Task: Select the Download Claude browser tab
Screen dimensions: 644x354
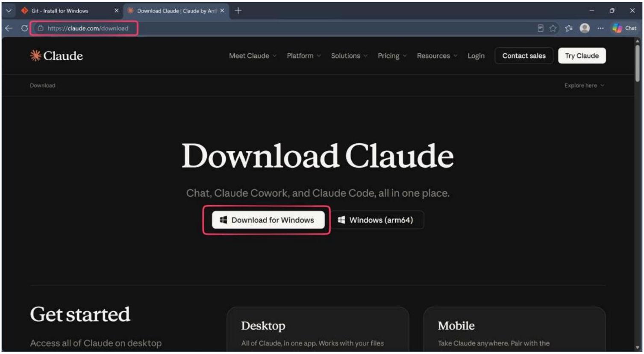Action: pyautogui.click(x=176, y=11)
